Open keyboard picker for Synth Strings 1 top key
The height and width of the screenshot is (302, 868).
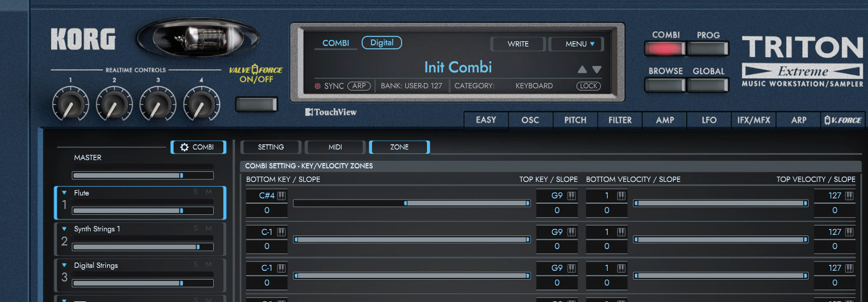pos(572,232)
